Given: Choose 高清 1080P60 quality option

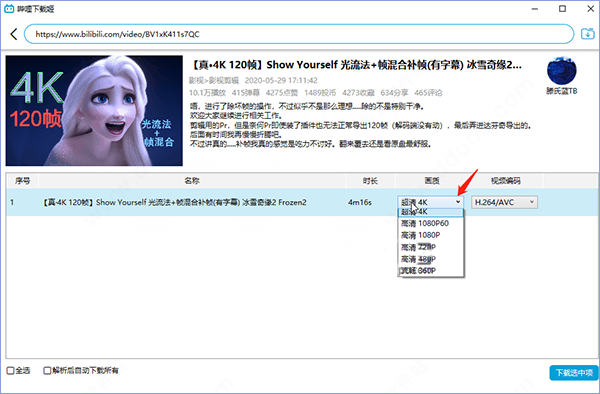Looking at the screenshot, I should point(431,223).
